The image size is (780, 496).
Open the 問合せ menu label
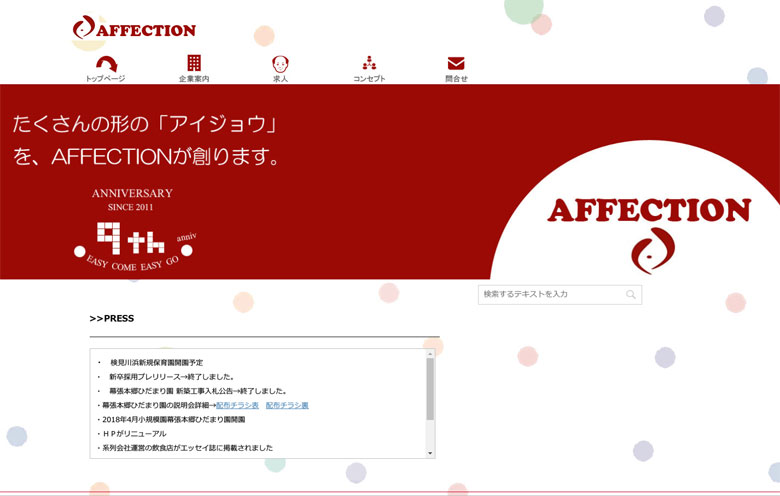456,78
